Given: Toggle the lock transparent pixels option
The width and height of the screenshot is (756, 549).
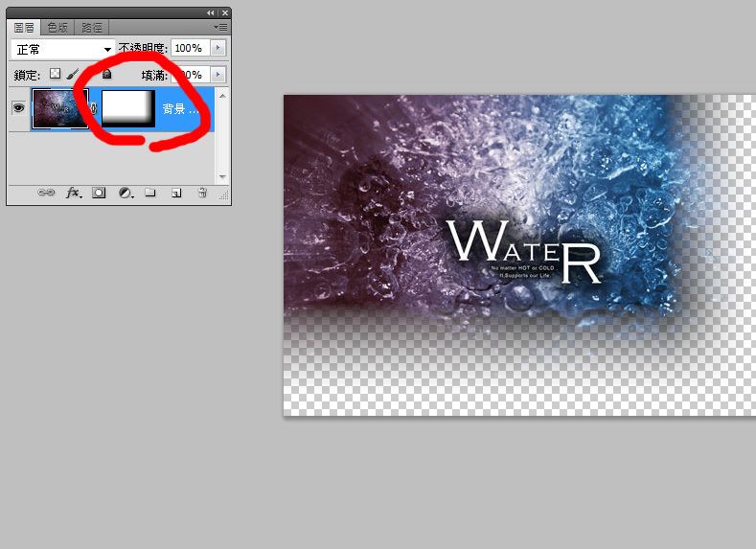Looking at the screenshot, I should click(56, 73).
